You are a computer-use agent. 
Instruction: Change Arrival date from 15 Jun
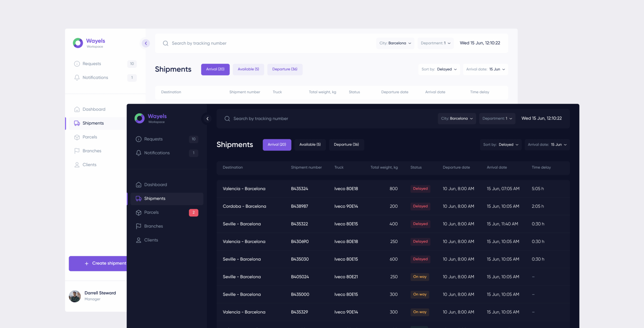(547, 145)
